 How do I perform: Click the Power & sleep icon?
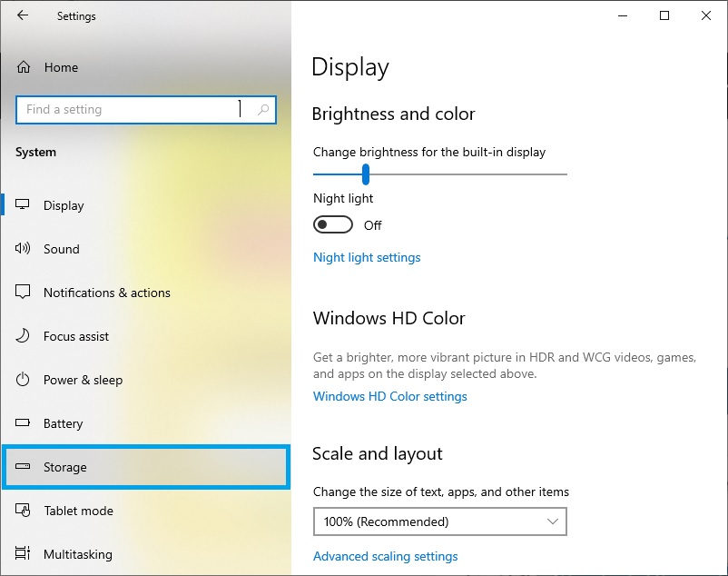23,380
